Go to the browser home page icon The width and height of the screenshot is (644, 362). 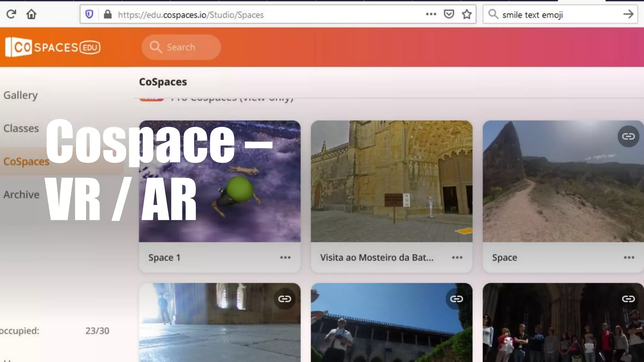tap(31, 14)
